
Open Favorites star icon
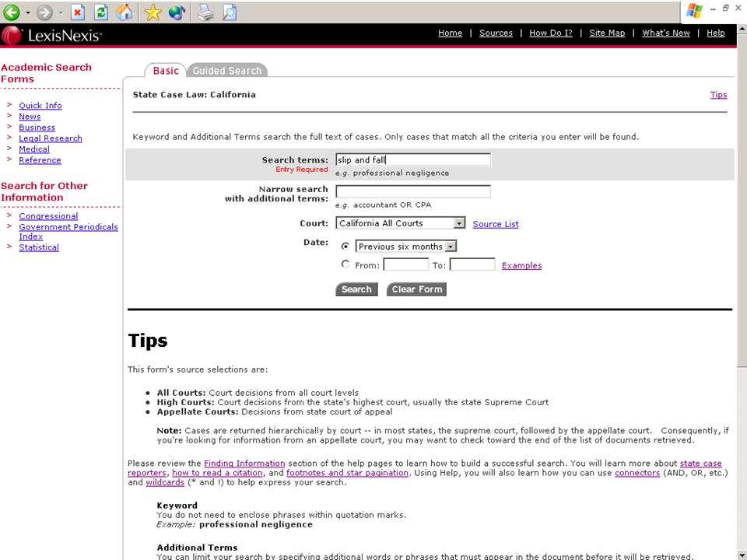pyautogui.click(x=153, y=12)
